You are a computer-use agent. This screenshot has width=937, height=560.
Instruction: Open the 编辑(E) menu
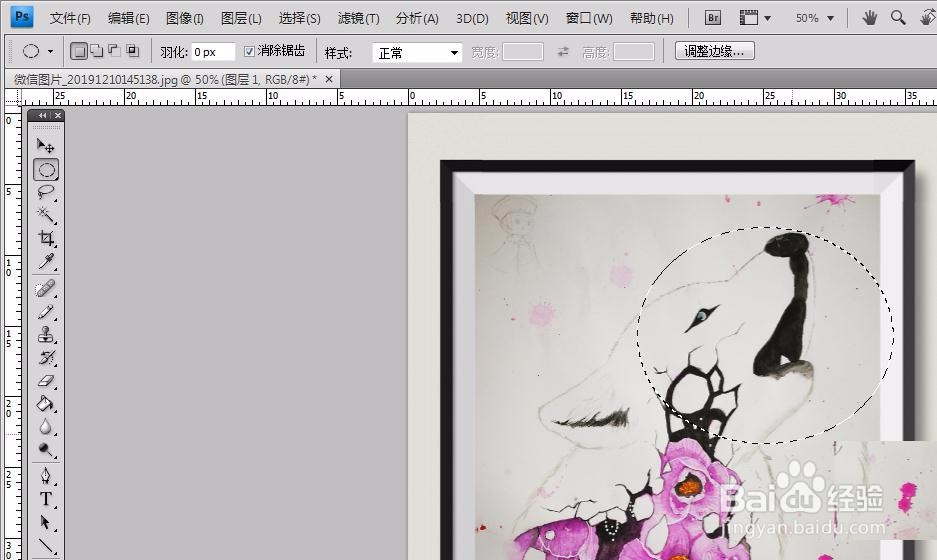(128, 19)
